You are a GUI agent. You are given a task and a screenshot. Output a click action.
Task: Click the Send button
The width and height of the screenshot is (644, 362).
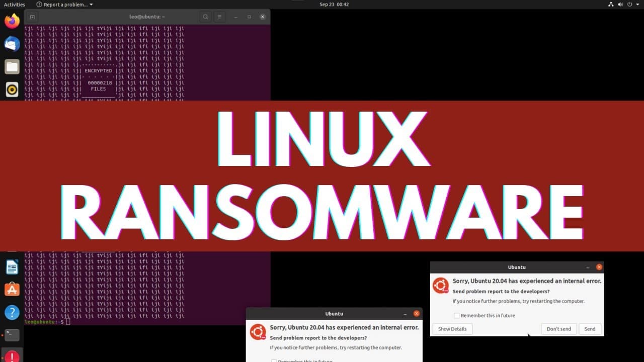tap(590, 329)
